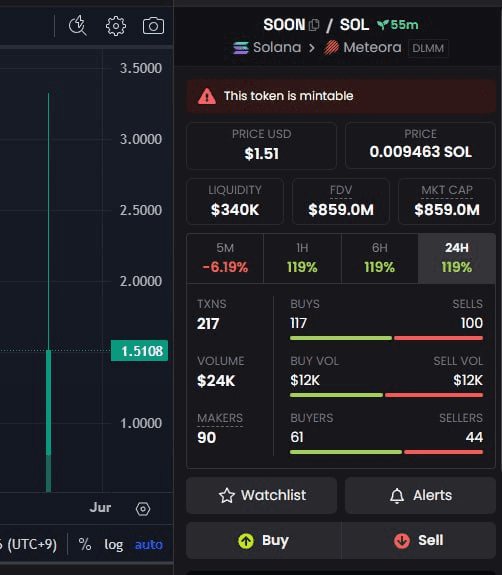Click the star icon on Watchlist

[x=227, y=495]
